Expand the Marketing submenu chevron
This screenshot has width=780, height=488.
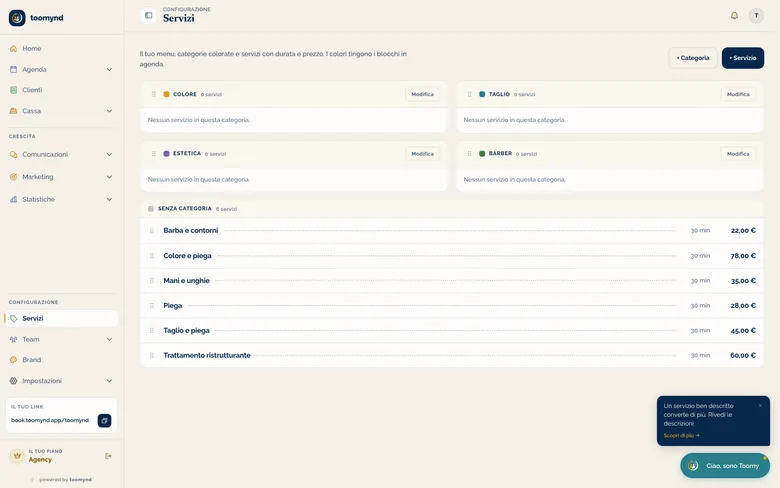(109, 177)
